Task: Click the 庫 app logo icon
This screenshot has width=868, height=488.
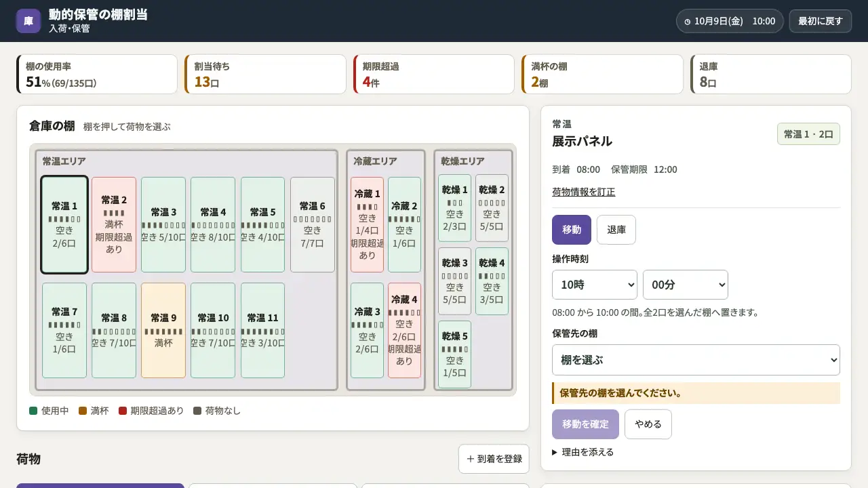Action: 28,21
